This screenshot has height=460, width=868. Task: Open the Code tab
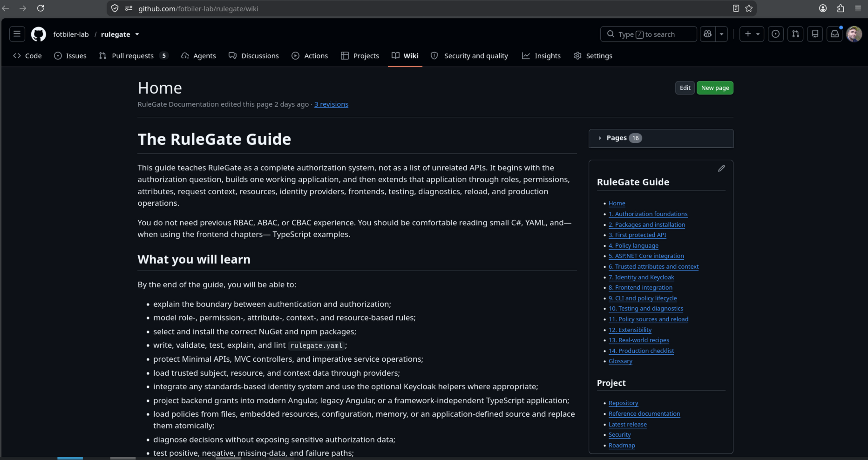27,56
